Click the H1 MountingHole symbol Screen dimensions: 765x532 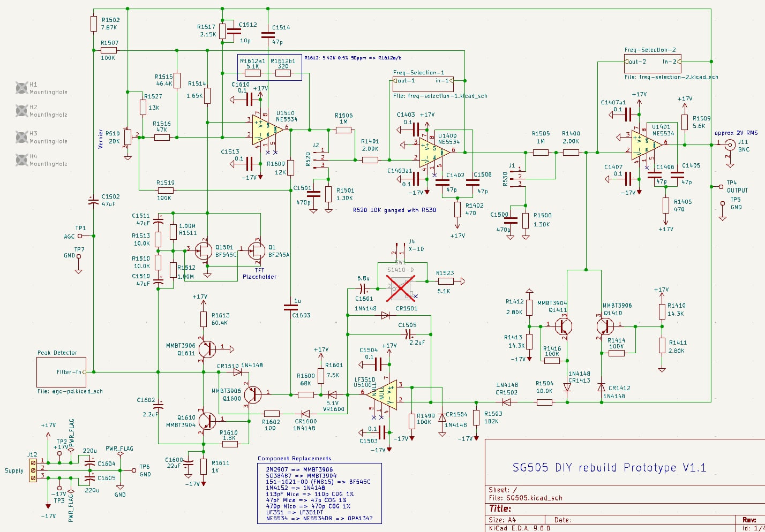pos(21,87)
